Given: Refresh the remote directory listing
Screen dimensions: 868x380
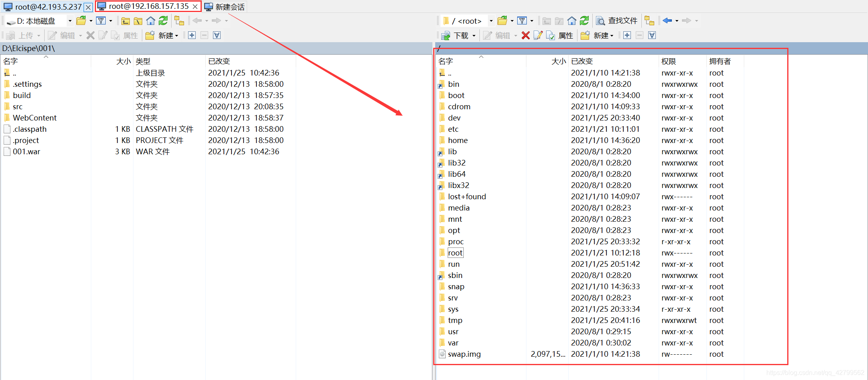Looking at the screenshot, I should tap(584, 20).
